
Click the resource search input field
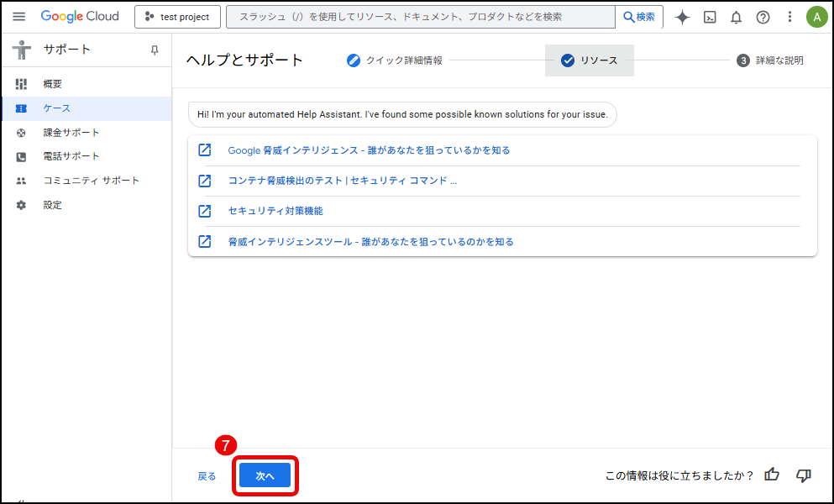coord(420,17)
